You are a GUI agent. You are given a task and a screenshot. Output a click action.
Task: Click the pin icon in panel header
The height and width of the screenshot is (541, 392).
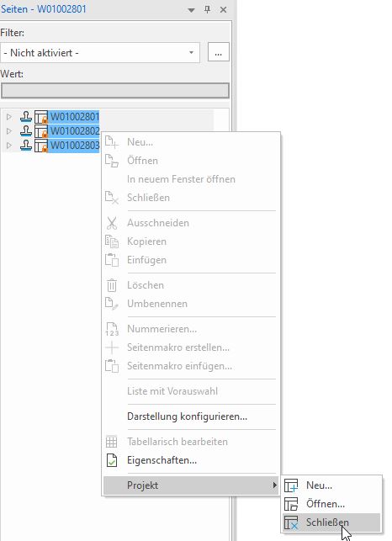(207, 9)
